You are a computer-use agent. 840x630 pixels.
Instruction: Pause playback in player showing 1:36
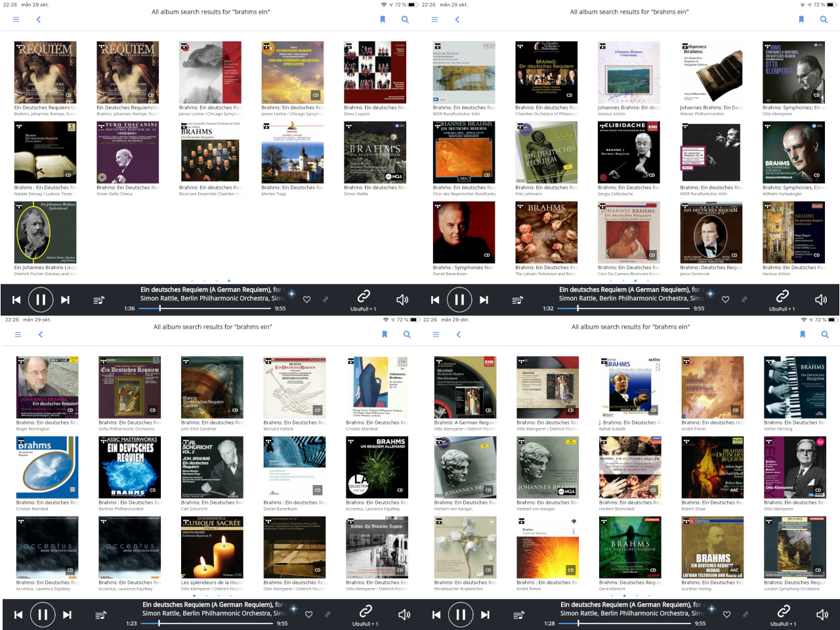coord(41,300)
